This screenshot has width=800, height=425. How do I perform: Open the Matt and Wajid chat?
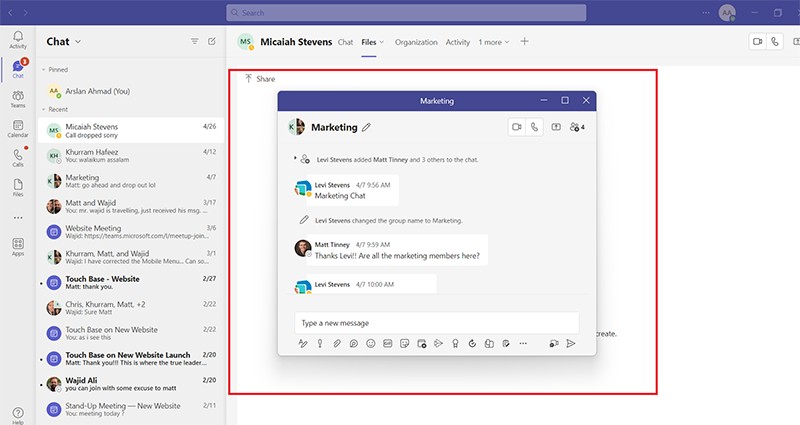(131, 206)
